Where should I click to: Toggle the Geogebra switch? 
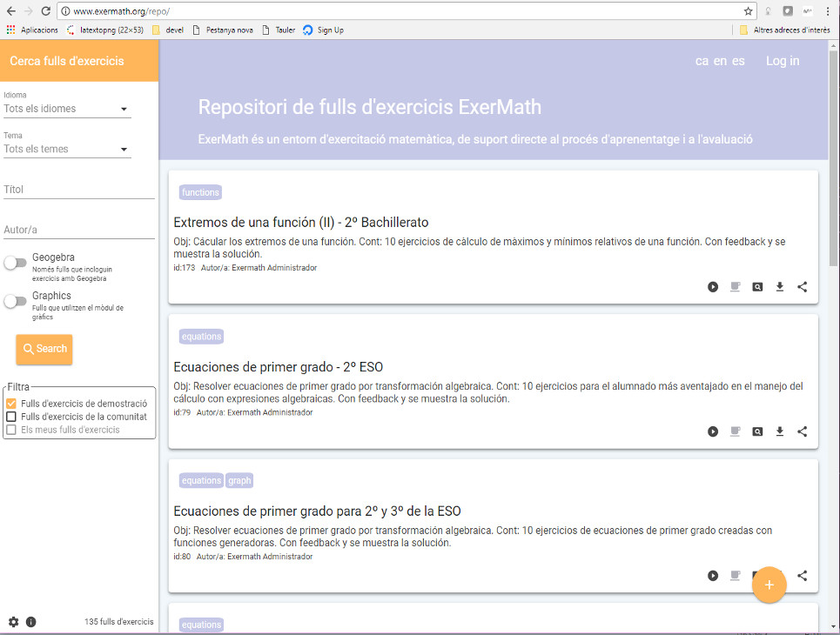(x=15, y=263)
